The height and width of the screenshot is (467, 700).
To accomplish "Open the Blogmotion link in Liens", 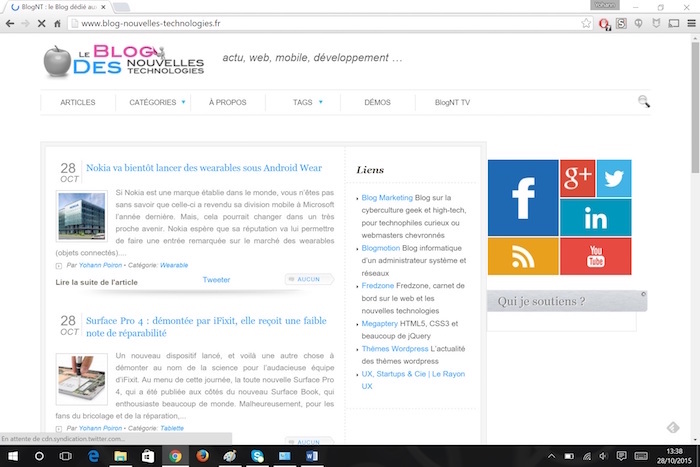I will pos(381,249).
